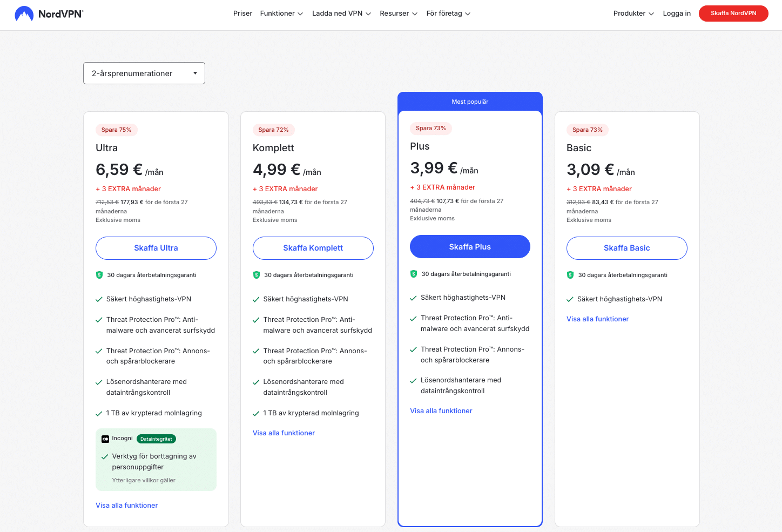Click the Ultra plan title
This screenshot has height=532, width=782.
[107, 148]
